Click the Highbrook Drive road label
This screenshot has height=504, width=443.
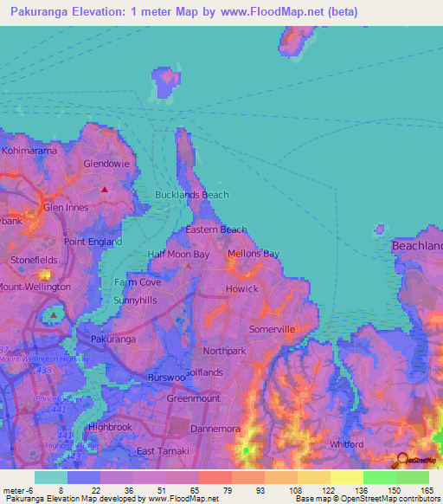73,446
